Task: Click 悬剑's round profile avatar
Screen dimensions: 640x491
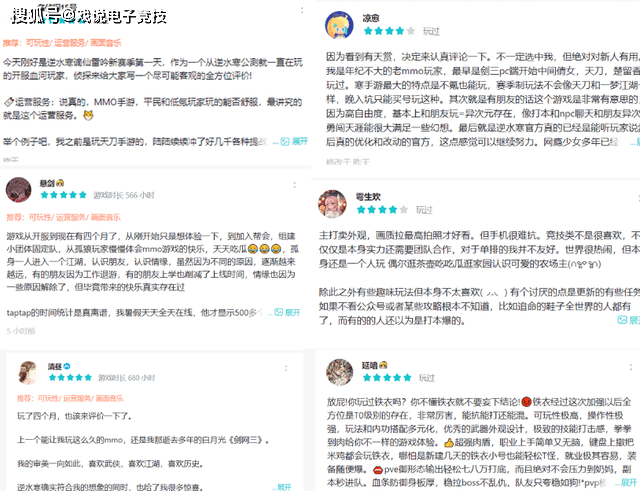Action: coord(19,190)
